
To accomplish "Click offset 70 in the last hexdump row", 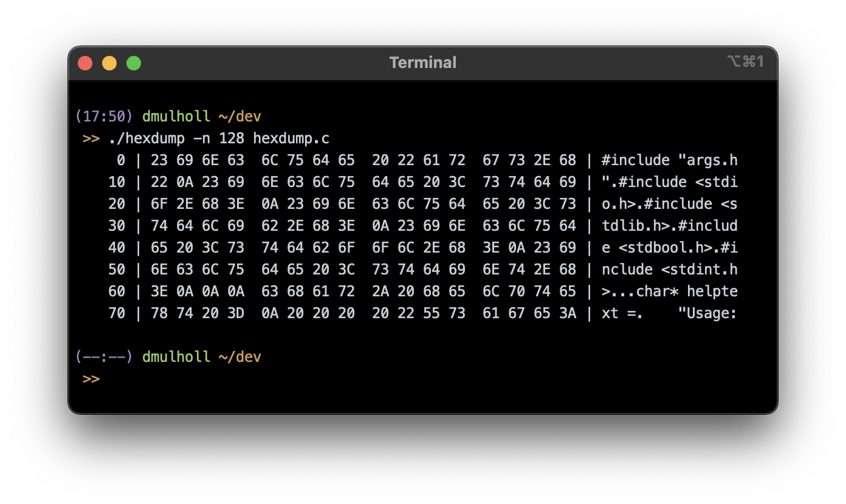I will (117, 313).
